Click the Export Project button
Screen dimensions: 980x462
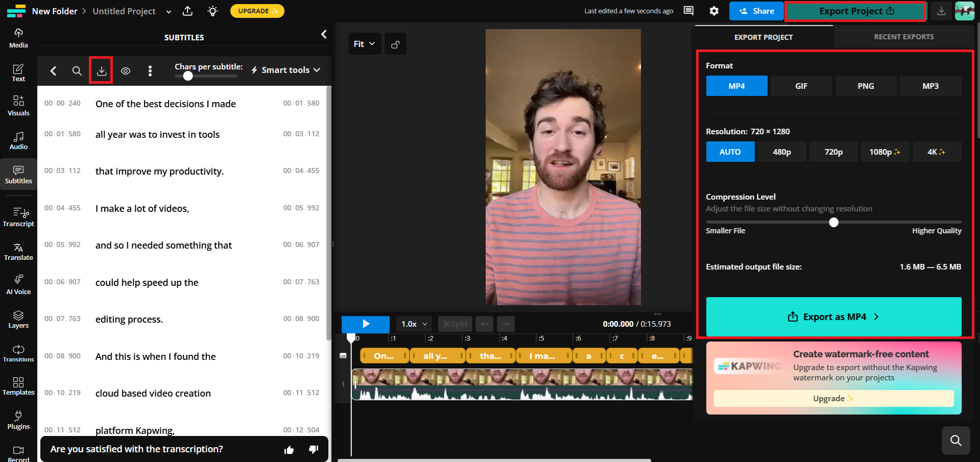point(856,11)
